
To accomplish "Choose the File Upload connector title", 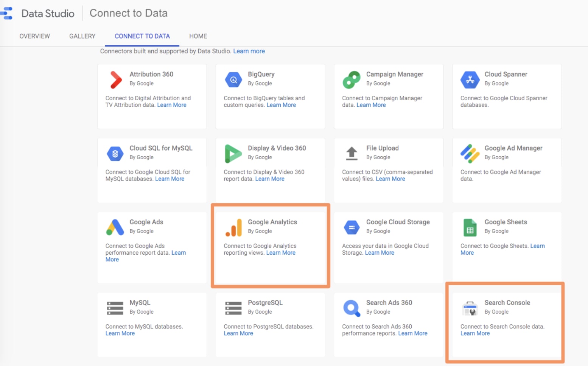I will [382, 148].
